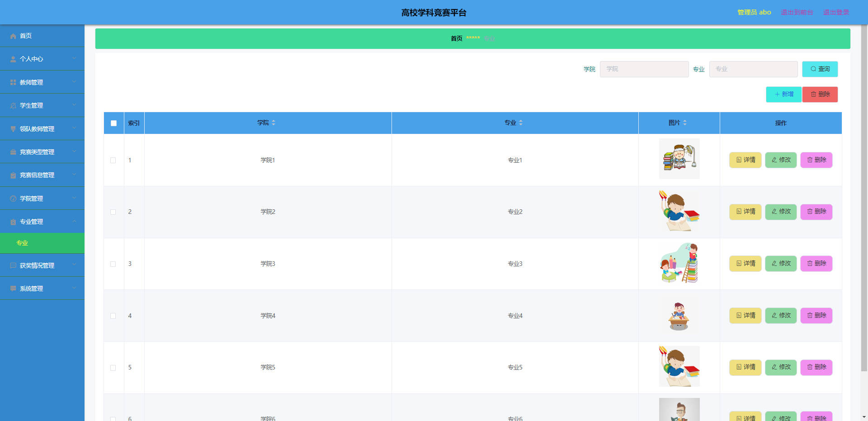This screenshot has height=421, width=868.
Task: Click 详情 document icon in row 学院1
Action: [739, 160]
